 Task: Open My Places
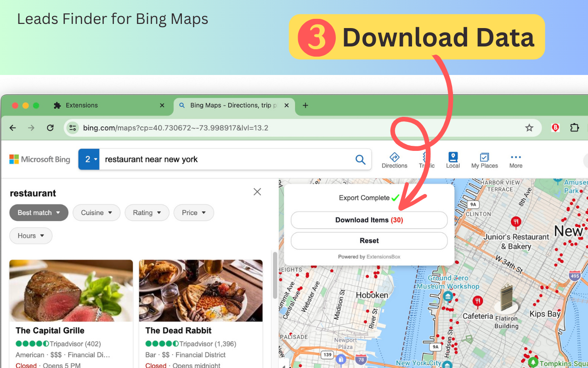(x=485, y=161)
